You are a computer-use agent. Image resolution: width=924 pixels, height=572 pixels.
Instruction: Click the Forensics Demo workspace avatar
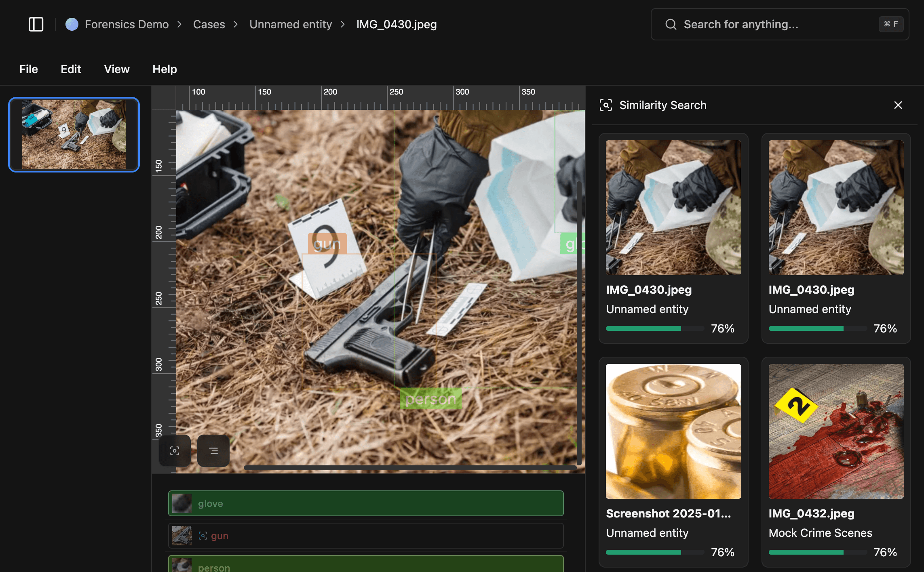72,24
